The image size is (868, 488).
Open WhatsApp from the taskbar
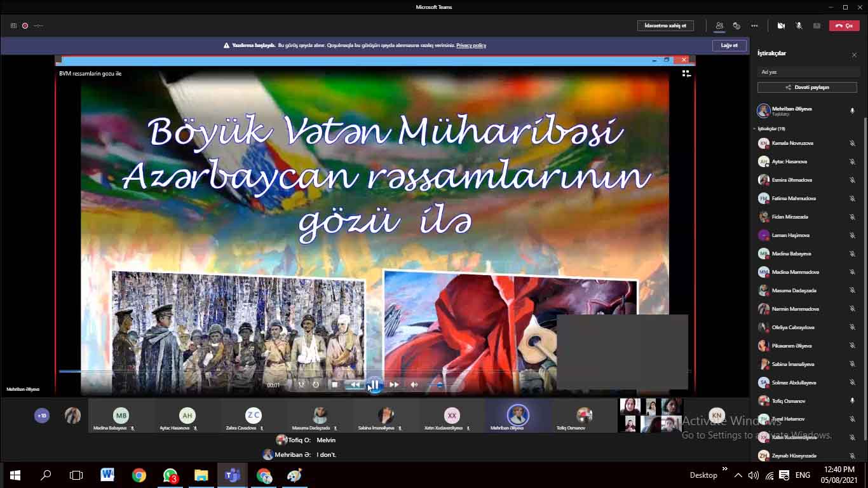(x=170, y=475)
